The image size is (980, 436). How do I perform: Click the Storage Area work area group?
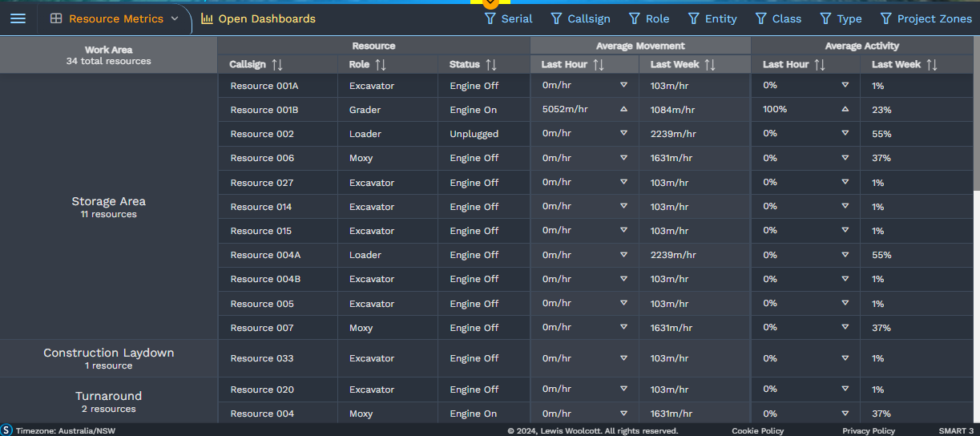pyautogui.click(x=108, y=207)
